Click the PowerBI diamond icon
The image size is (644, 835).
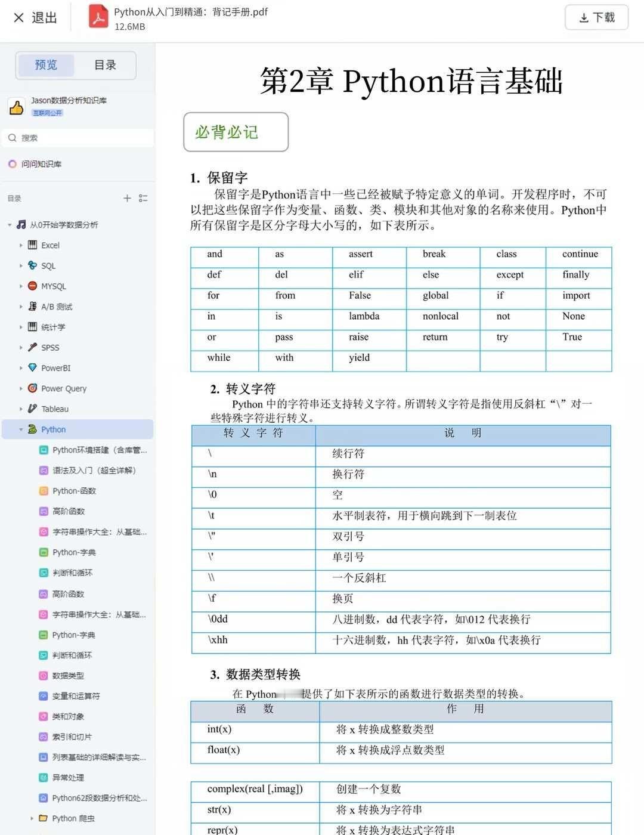pyautogui.click(x=32, y=368)
